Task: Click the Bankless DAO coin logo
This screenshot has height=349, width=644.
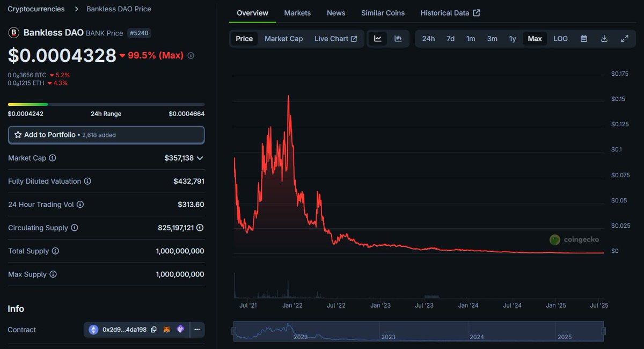Action: (13, 33)
